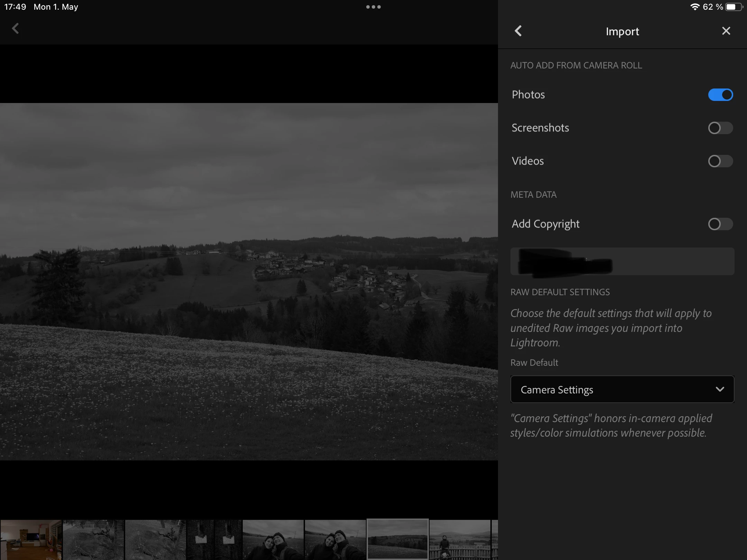Tap the Wi-Fi status icon
The height and width of the screenshot is (560, 747).
click(694, 7)
